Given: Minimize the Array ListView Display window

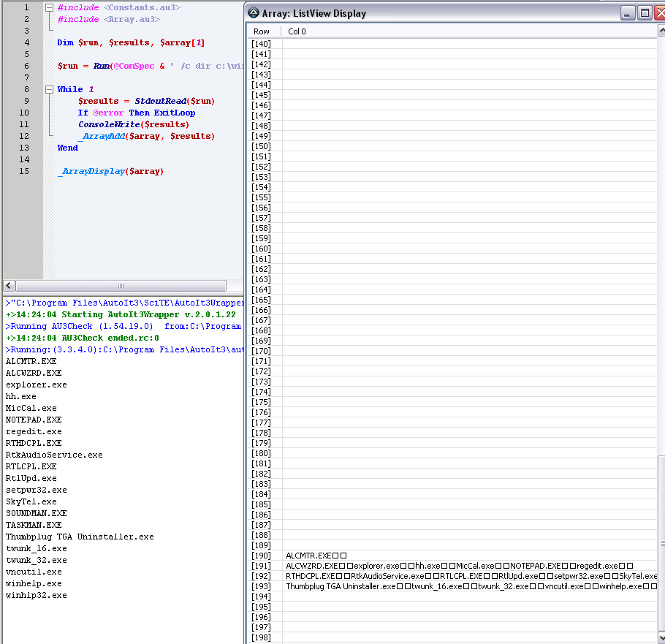Looking at the screenshot, I should coord(628,13).
